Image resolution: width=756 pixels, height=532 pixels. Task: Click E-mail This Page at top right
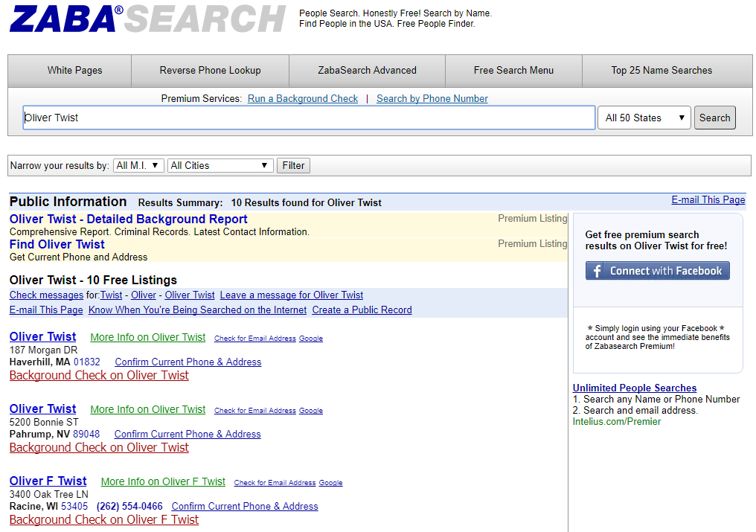tap(708, 199)
